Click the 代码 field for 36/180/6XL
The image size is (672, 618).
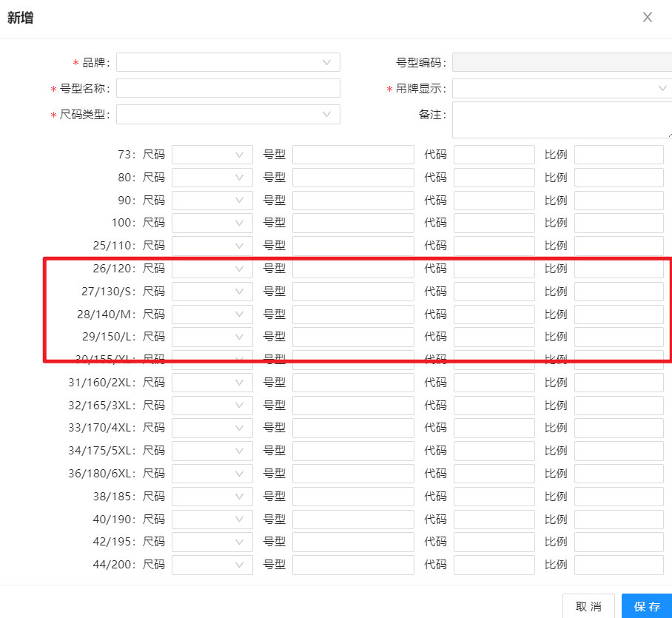(x=494, y=474)
